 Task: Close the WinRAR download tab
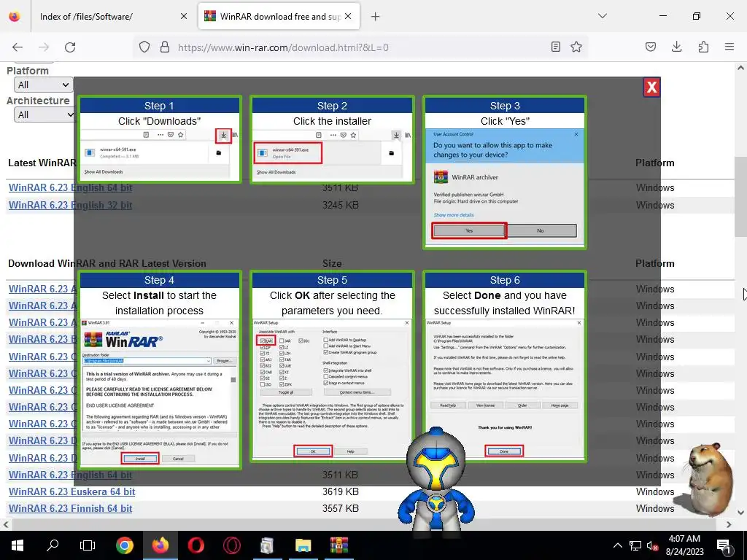[x=348, y=17]
